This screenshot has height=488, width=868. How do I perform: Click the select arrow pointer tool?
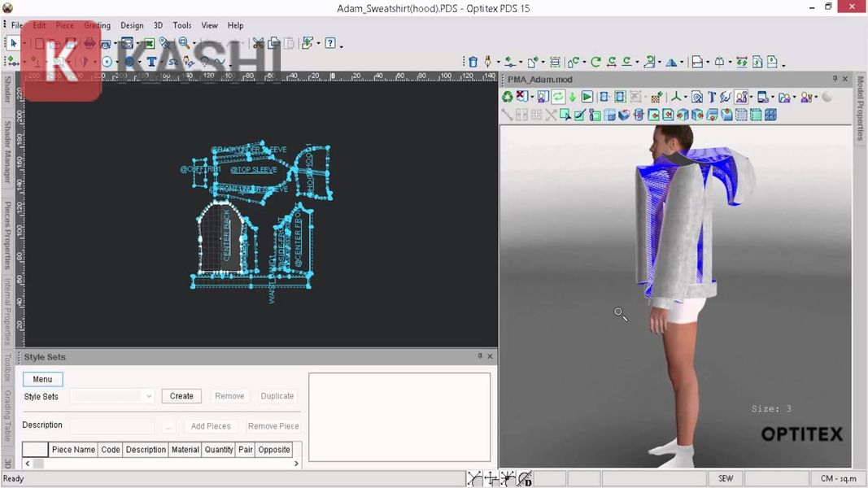point(14,43)
